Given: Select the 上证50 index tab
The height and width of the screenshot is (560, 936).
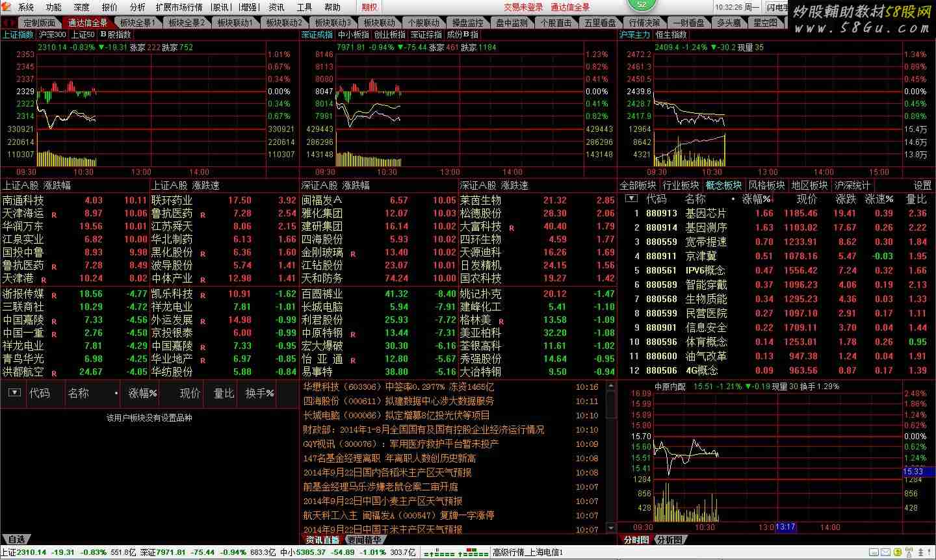Looking at the screenshot, I should coord(83,34).
